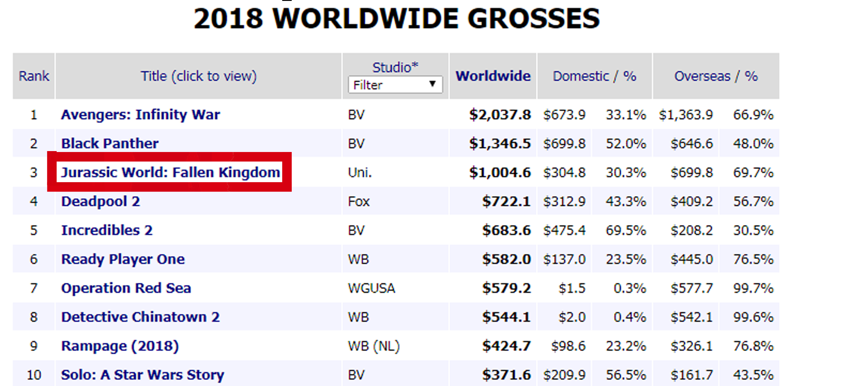
Task: Open Black Panther title link
Action: 109,144
